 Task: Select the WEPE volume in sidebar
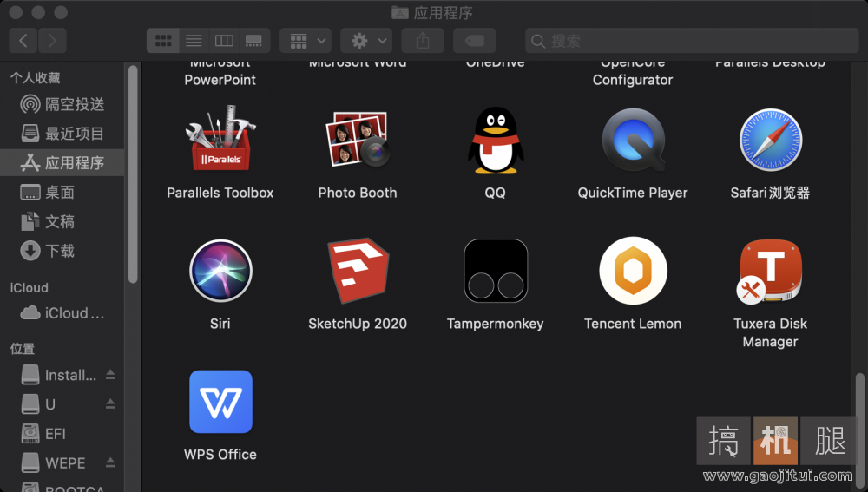click(53, 463)
